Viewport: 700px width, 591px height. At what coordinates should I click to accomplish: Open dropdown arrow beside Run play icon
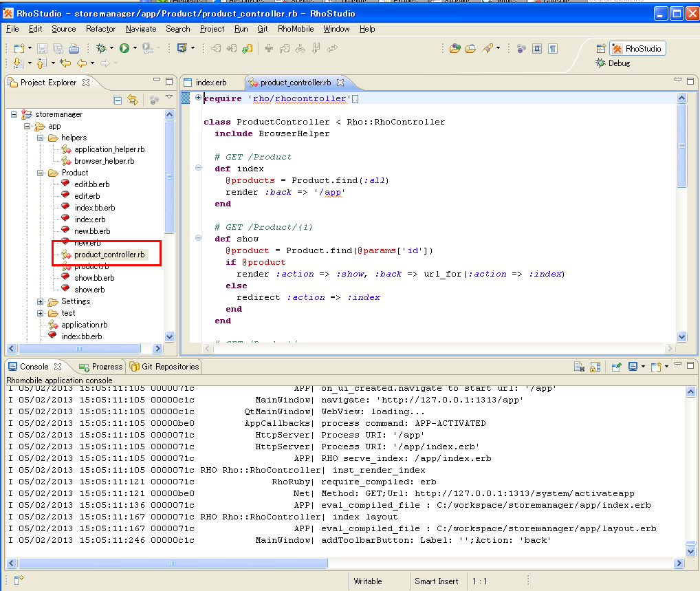tap(135, 48)
